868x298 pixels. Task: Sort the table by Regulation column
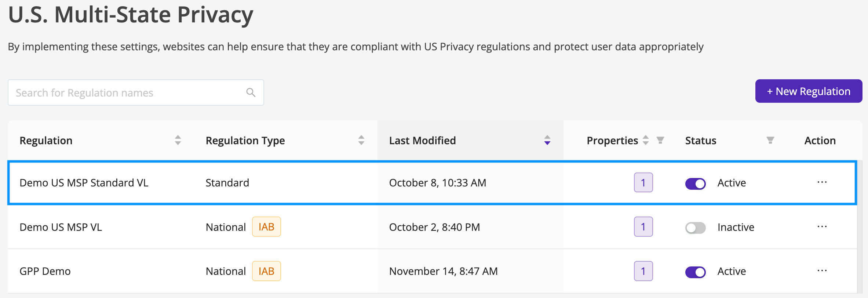(178, 140)
